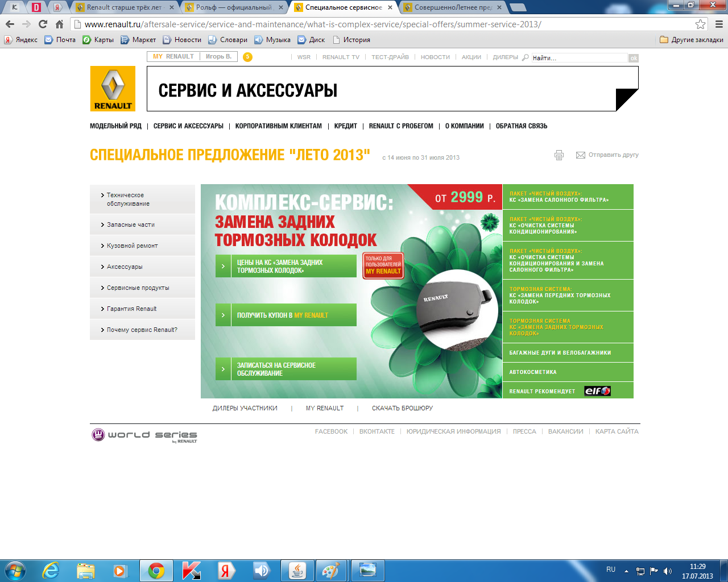728x582 pixels.
Task: Open the Другие закладки bookmarks folder
Action: pyautogui.click(x=692, y=40)
